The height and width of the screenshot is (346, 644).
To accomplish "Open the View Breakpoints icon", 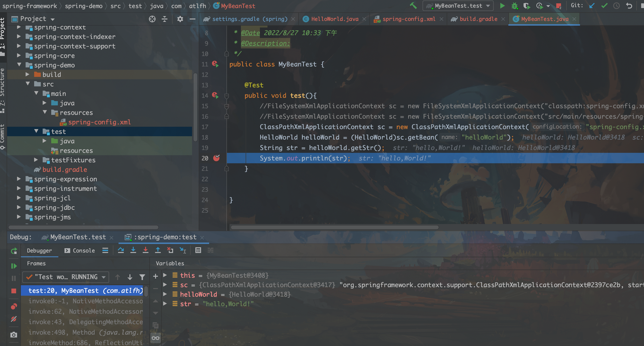I will (14, 306).
